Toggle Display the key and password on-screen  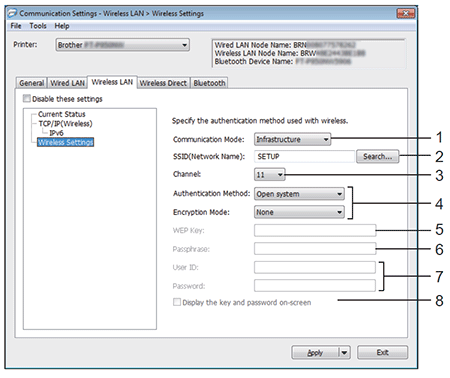(177, 302)
